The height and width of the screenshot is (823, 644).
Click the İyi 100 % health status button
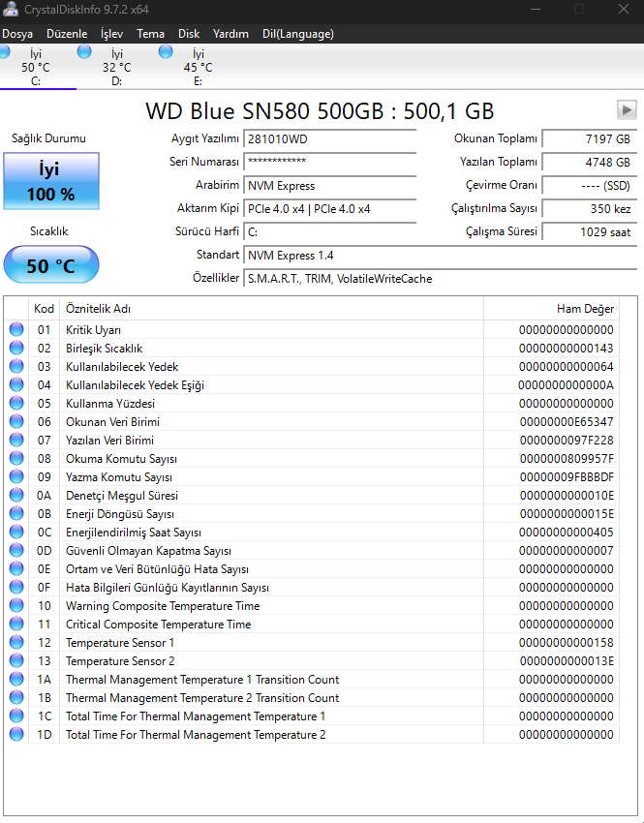coord(51,181)
